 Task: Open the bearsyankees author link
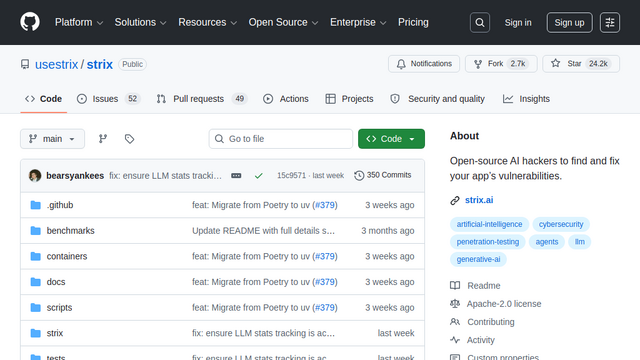[75, 176]
